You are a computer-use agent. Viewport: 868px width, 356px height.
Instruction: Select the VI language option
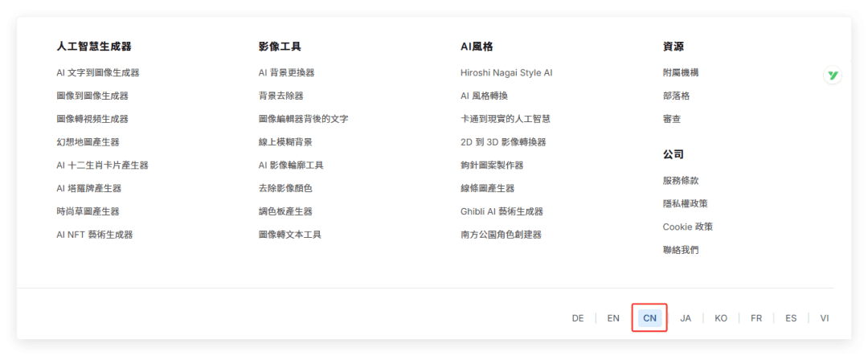pyautogui.click(x=824, y=318)
